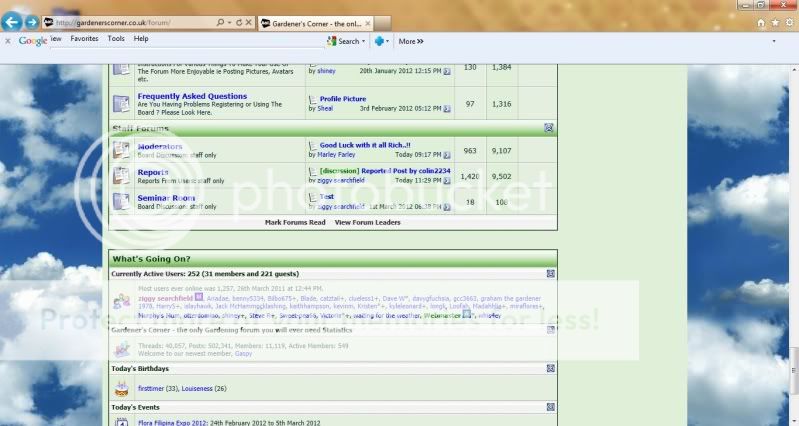Screen dimensions: 799x426
Task: Click go-to-last-post icon in Moderators row
Action: click(x=447, y=155)
